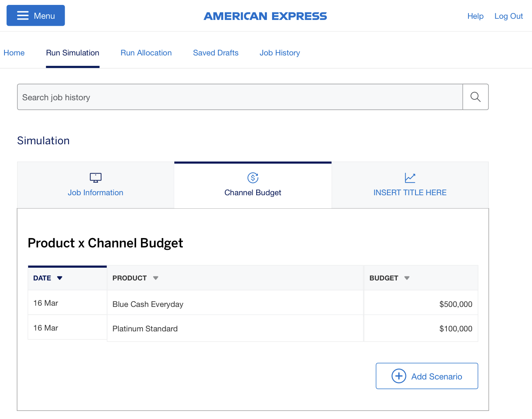The height and width of the screenshot is (419, 532).
Task: Switch to the Saved Drafts tab
Action: 216,53
